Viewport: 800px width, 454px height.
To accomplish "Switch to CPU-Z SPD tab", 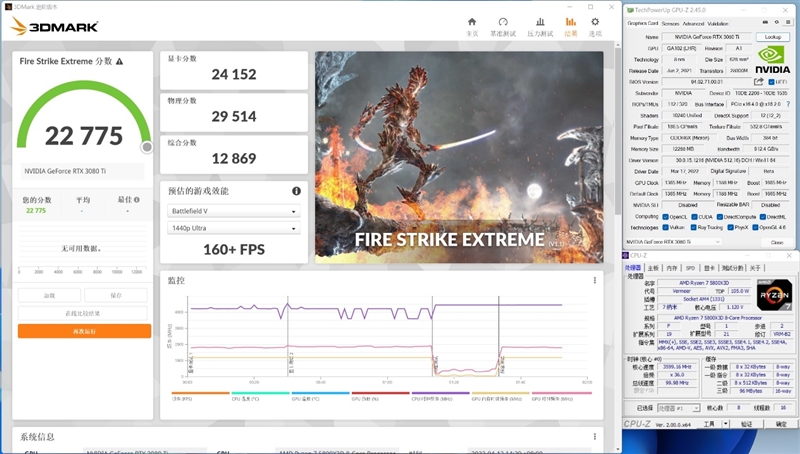I will 690,268.
